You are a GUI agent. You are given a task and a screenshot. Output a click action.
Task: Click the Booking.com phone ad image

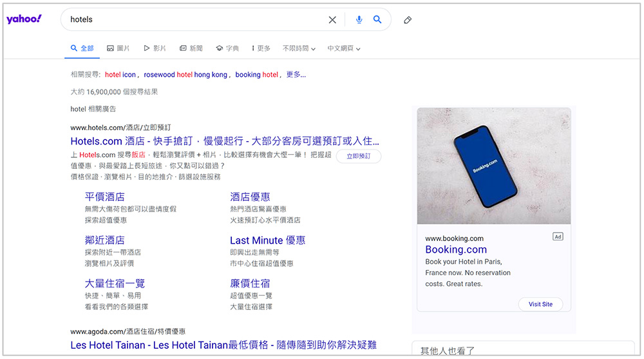494,166
